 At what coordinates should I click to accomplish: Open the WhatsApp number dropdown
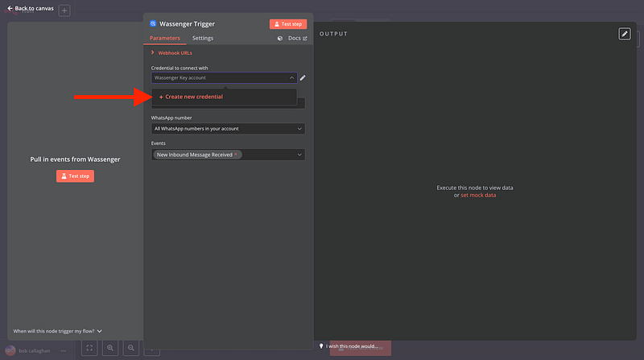228,128
